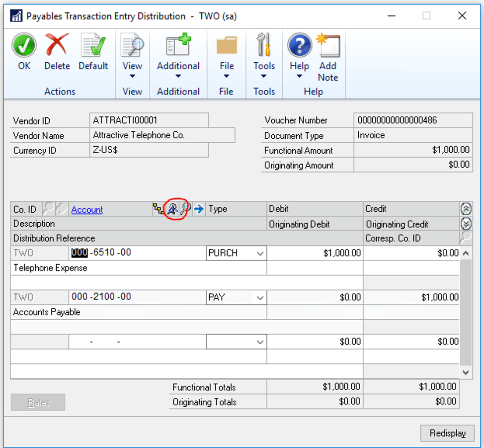
Task: Collapse grid rows with up-chevron button
Action: pyautogui.click(x=466, y=209)
